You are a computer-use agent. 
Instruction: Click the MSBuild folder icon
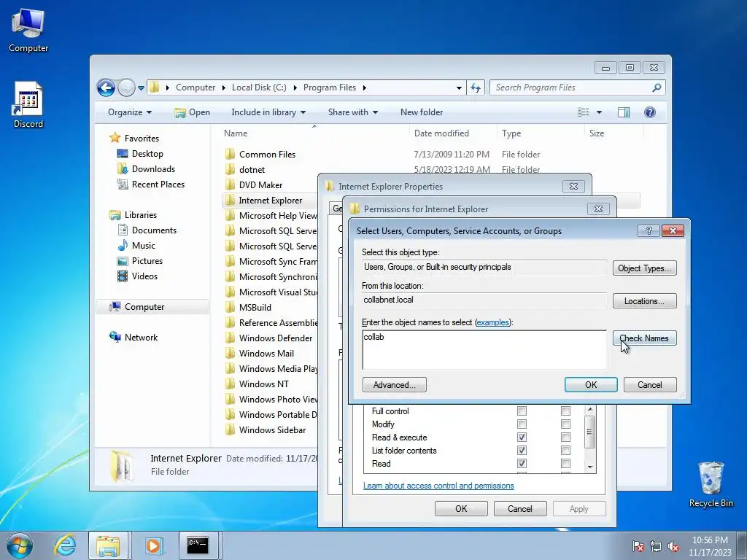pyautogui.click(x=230, y=307)
